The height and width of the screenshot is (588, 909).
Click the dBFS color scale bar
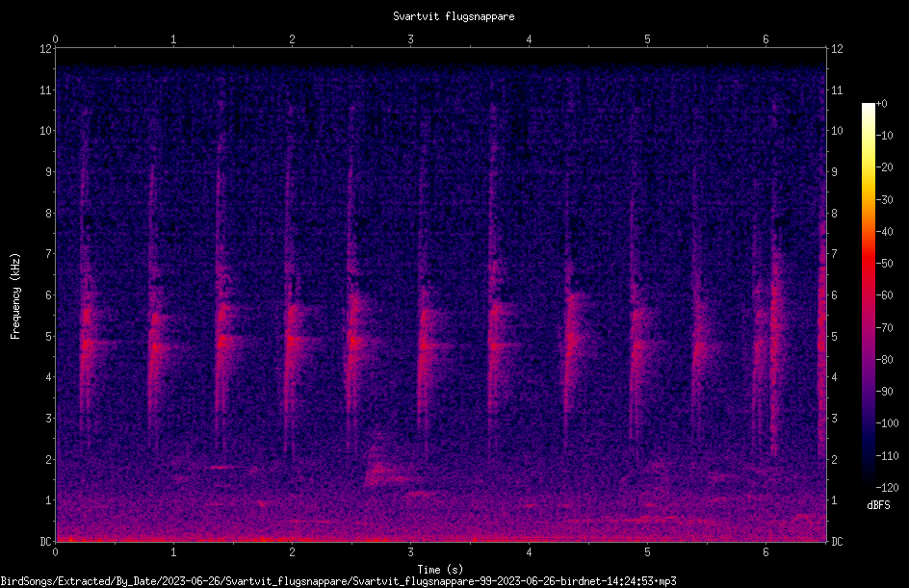868,295
